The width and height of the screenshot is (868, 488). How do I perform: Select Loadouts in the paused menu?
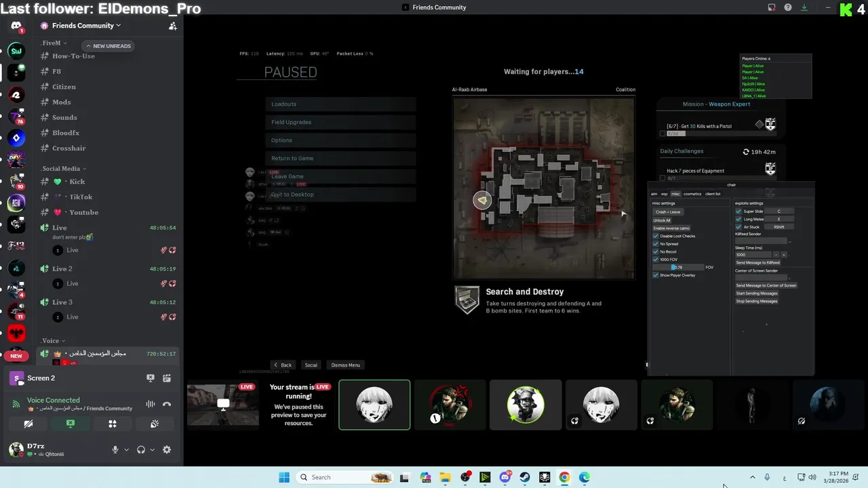340,104
